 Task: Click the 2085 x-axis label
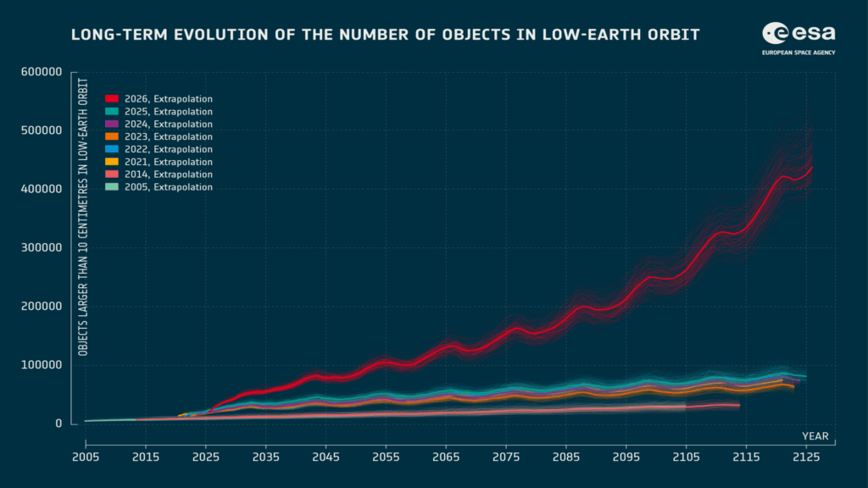pyautogui.click(x=566, y=457)
